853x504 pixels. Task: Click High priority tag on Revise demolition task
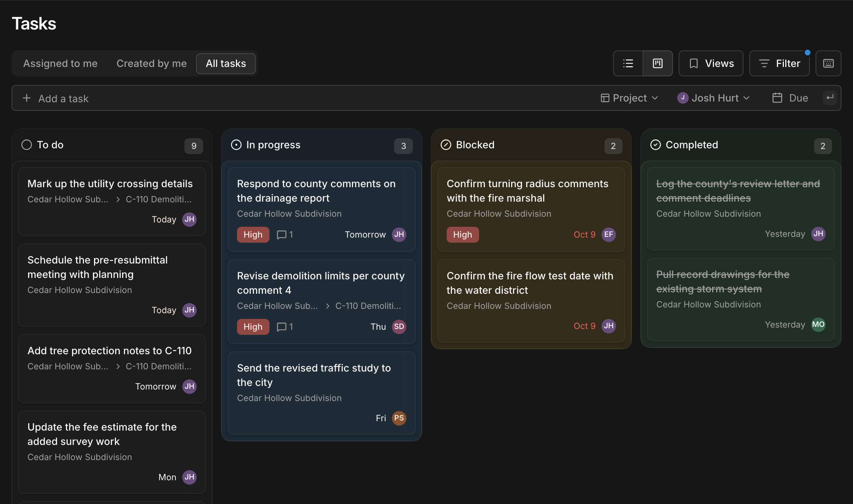pyautogui.click(x=253, y=327)
